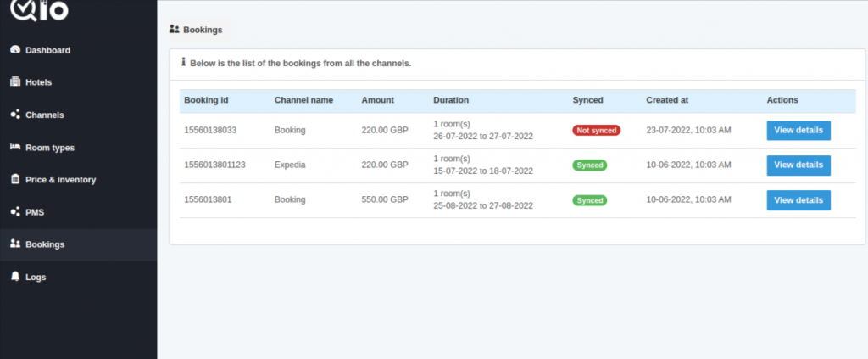The width and height of the screenshot is (868, 359).
Task: Click the Logs bell icon
Action: point(15,277)
